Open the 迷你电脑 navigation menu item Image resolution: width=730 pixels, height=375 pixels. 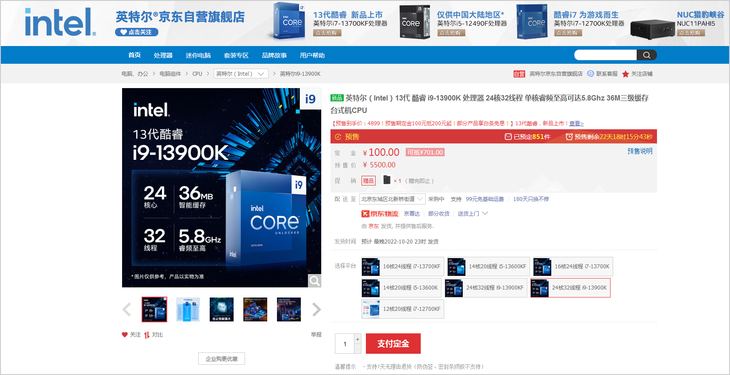click(x=198, y=55)
